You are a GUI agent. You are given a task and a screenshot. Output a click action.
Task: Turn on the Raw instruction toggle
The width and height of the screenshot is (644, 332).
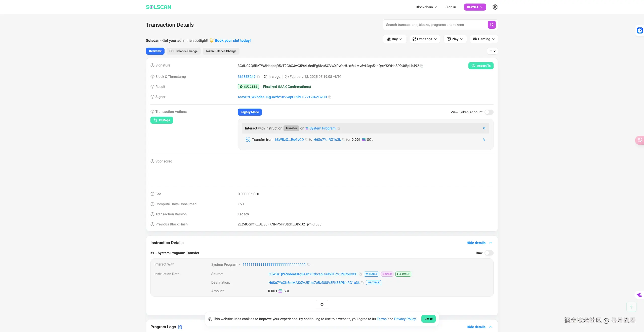[x=489, y=253]
